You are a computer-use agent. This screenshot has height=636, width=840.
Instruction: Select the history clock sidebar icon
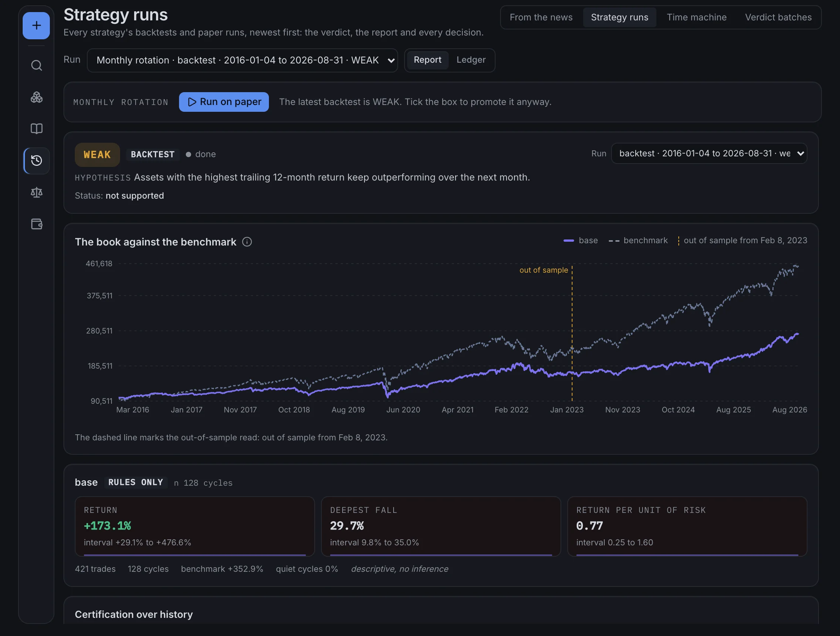[x=37, y=161]
